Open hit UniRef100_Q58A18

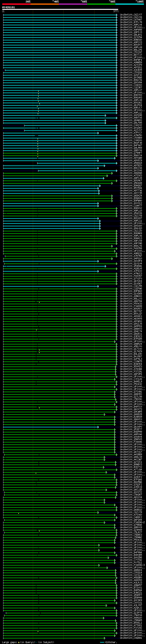pyautogui.click(x=131, y=163)
